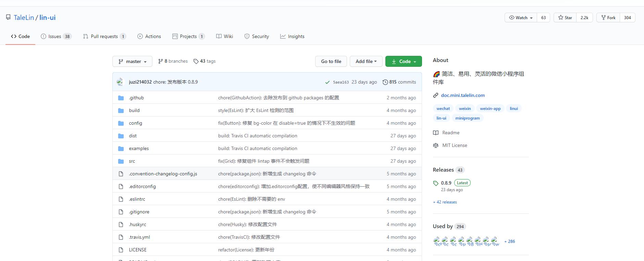Click the first Used by avatar
This screenshot has width=644, height=261.
[x=437, y=241]
